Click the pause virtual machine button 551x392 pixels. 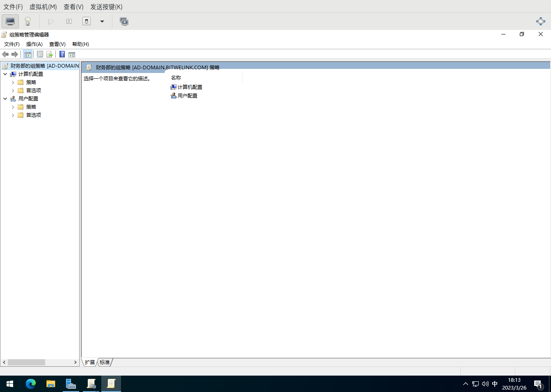point(69,21)
